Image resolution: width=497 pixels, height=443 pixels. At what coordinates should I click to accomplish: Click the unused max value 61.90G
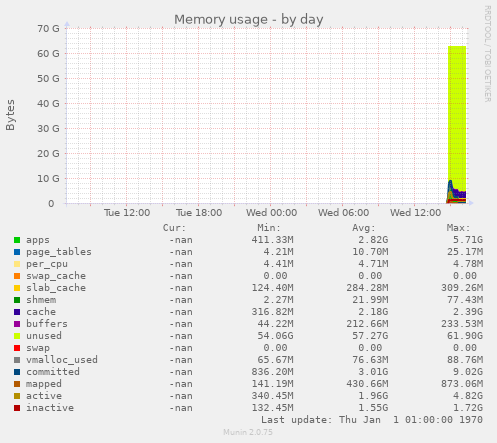coord(465,336)
